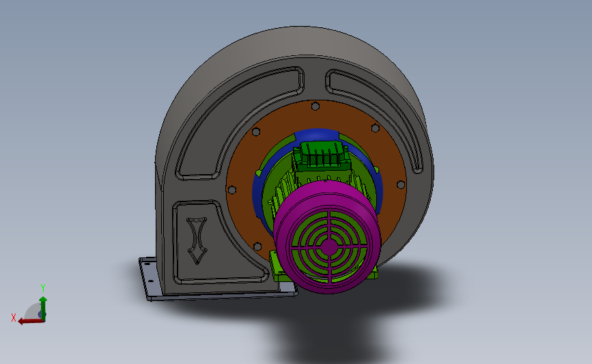
Task: Select the solid center hub of fan grille
Action: pyautogui.click(x=328, y=247)
